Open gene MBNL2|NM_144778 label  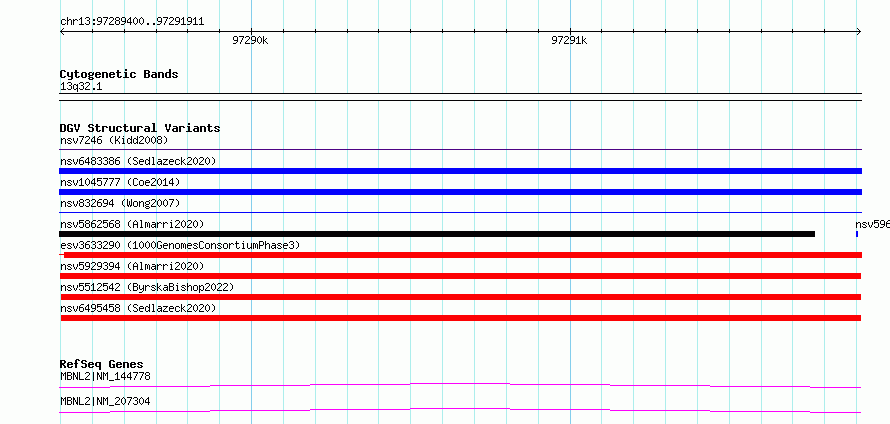(x=106, y=376)
